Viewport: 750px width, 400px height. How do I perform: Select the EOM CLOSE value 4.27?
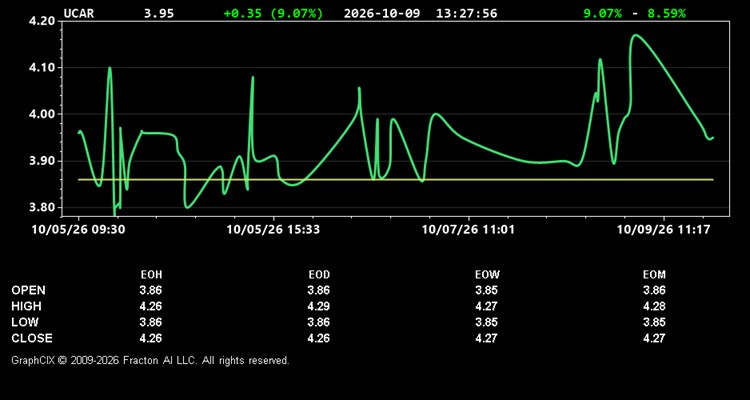click(x=654, y=338)
